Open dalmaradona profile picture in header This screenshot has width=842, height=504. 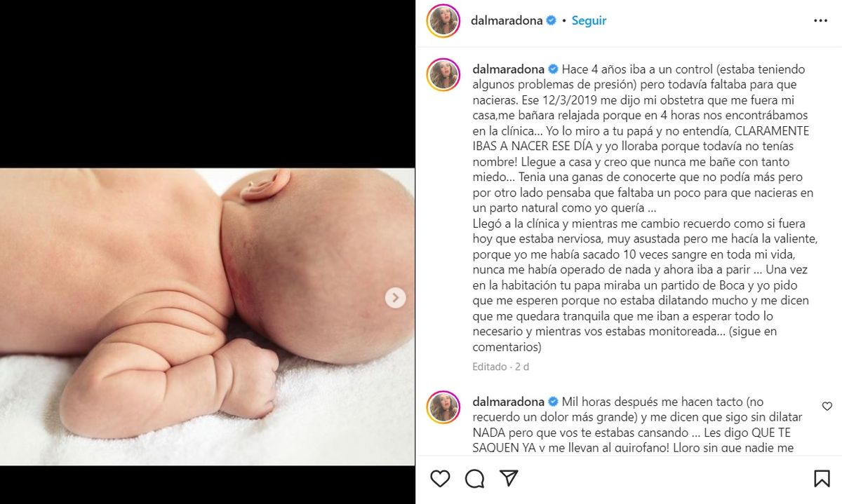[x=443, y=21]
